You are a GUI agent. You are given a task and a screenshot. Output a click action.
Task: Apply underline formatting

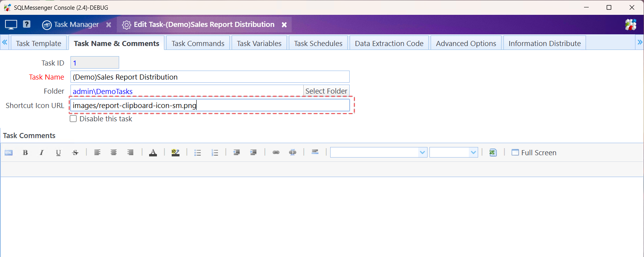pyautogui.click(x=58, y=152)
